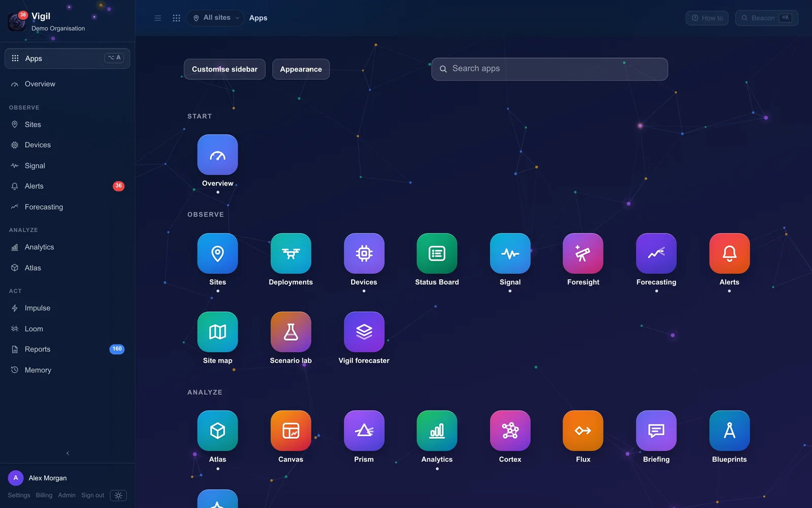The image size is (812, 508).
Task: Open the Atlas app tile
Action: (x=218, y=430)
